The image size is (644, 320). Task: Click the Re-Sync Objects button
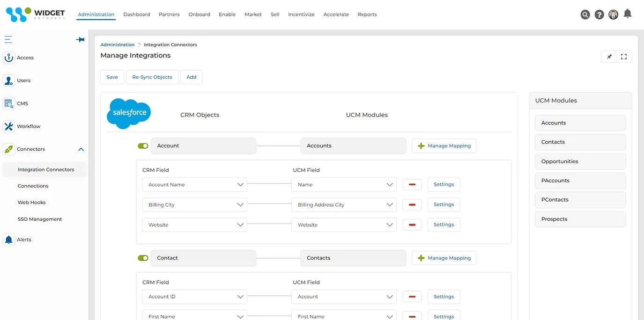click(152, 77)
